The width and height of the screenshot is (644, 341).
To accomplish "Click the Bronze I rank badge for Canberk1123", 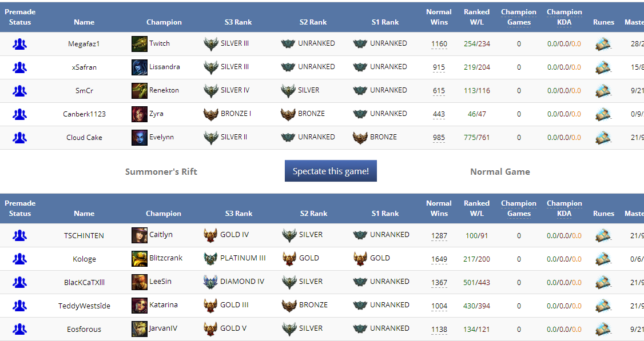I will pyautogui.click(x=210, y=114).
